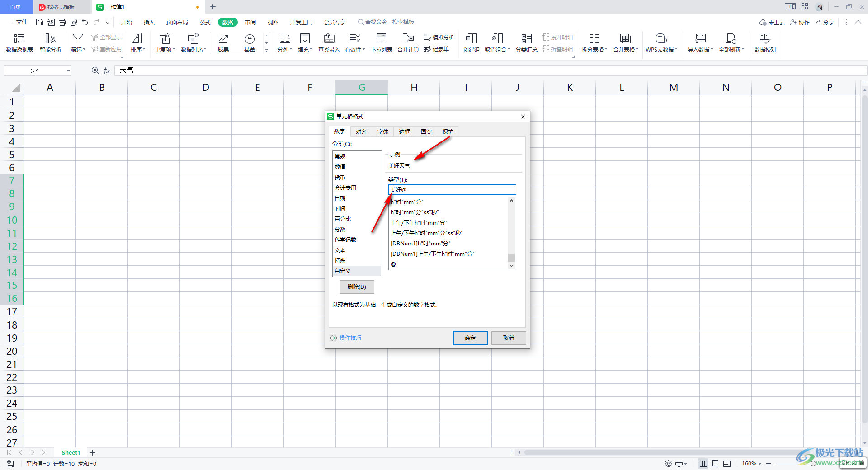
Task: Click the zoom out minus button
Action: tap(769, 464)
